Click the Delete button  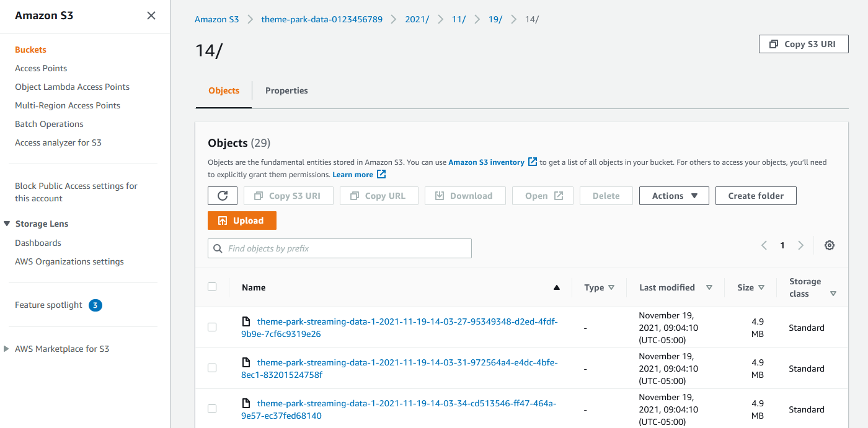pos(606,196)
